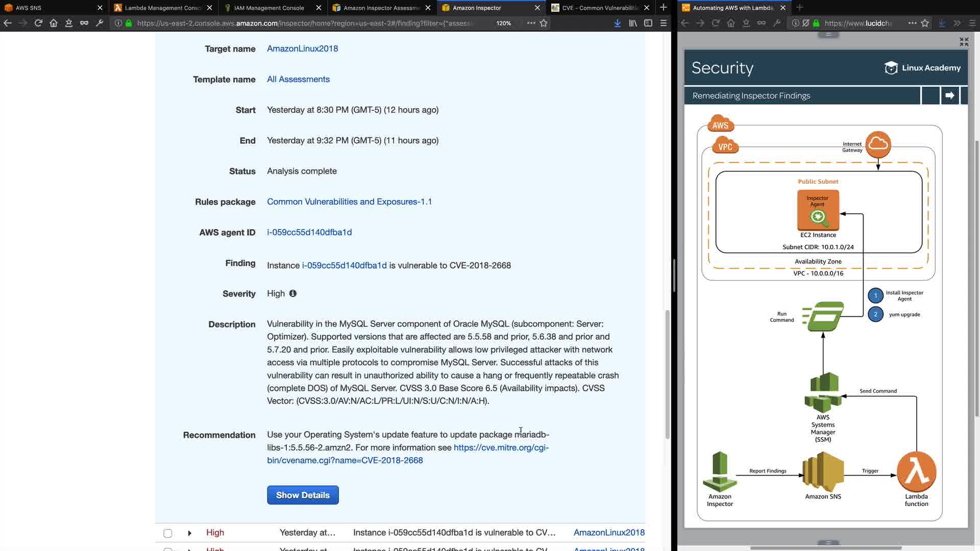
Task: Click the Severity info icon next to High
Action: click(x=293, y=293)
